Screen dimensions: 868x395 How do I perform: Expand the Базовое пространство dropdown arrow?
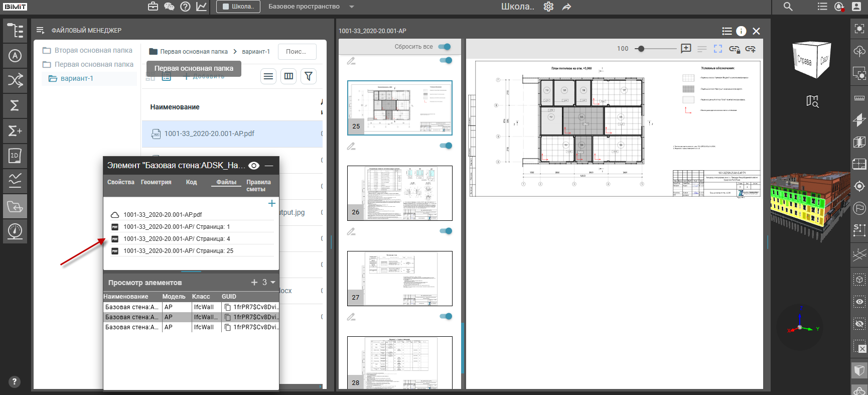tap(352, 7)
